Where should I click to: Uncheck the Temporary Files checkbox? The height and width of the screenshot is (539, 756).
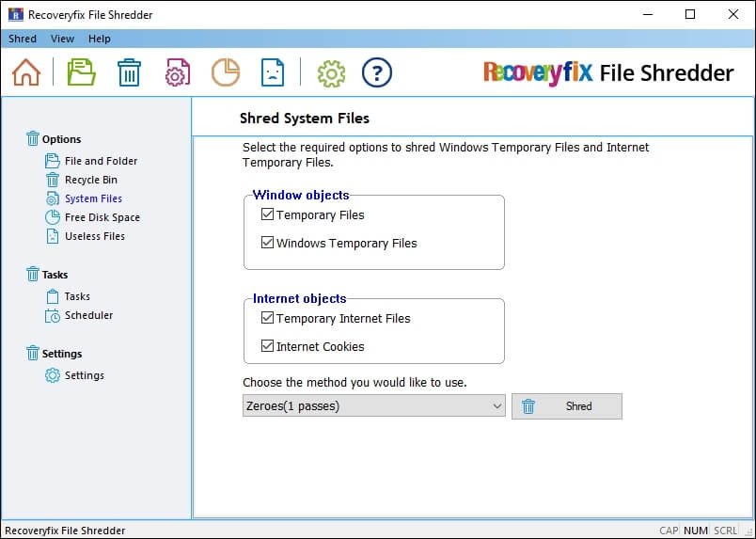(x=267, y=215)
